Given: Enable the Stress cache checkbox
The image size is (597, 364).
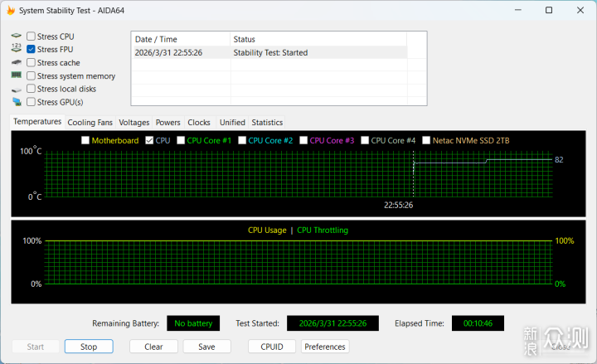Looking at the screenshot, I should point(31,62).
